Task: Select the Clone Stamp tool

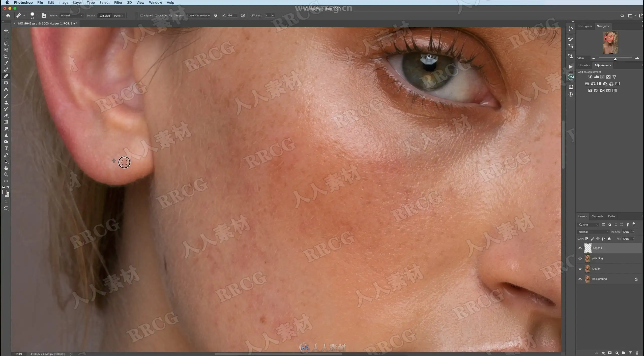Action: (6, 103)
